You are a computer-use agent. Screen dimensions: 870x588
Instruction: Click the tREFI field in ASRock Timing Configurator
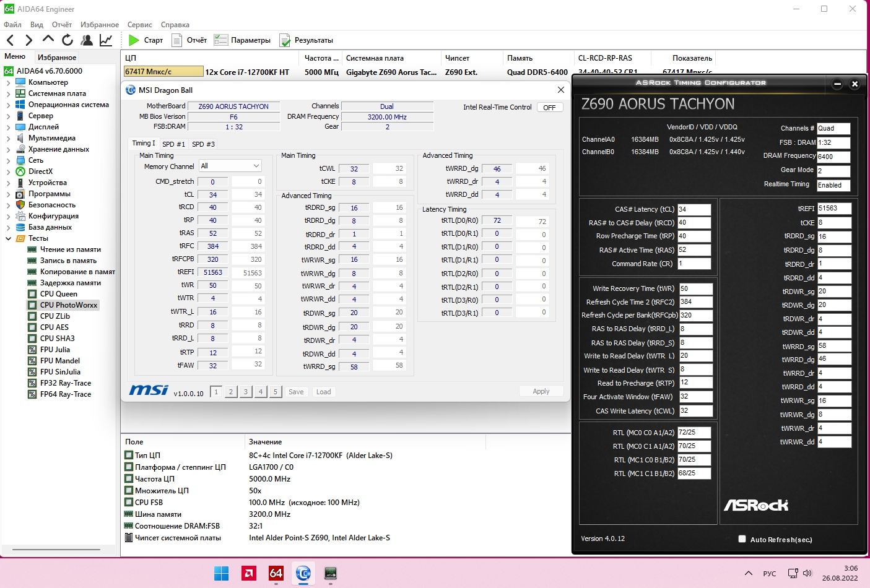pos(834,209)
